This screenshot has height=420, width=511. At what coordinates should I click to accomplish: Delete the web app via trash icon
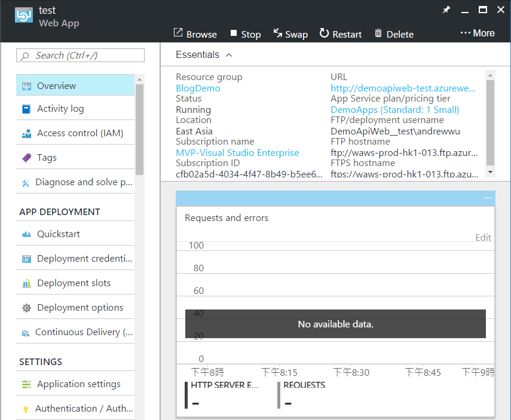[378, 33]
